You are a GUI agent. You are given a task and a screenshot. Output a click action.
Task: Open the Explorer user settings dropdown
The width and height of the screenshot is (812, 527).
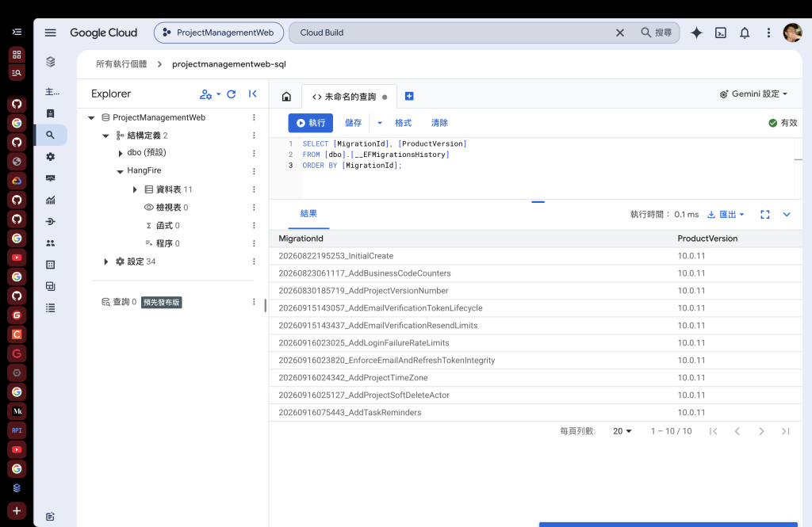click(209, 94)
